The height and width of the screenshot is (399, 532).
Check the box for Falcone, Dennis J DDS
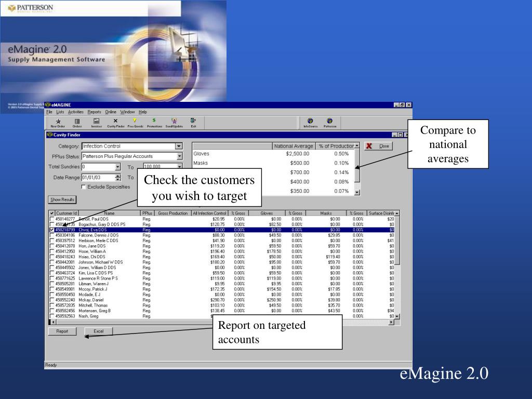(52, 235)
